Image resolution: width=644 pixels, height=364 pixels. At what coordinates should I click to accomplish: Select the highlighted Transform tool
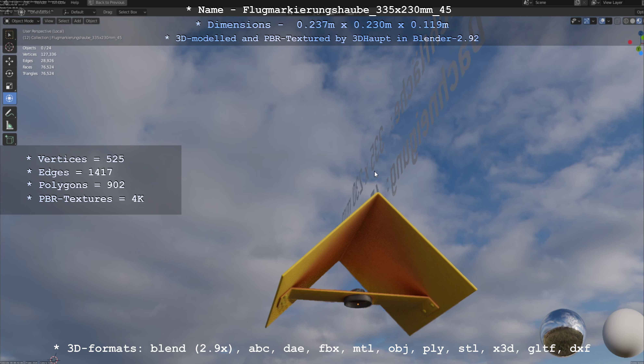tap(9, 98)
